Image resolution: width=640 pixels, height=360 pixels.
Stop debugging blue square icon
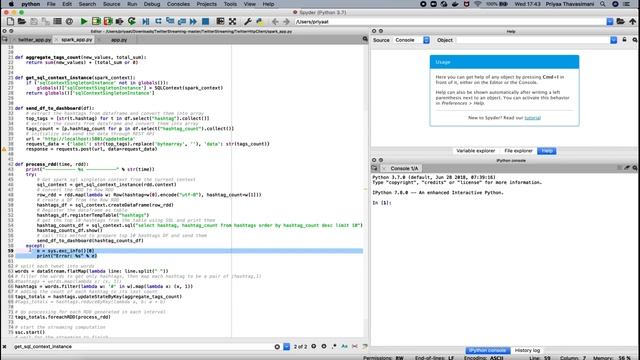click(205, 22)
